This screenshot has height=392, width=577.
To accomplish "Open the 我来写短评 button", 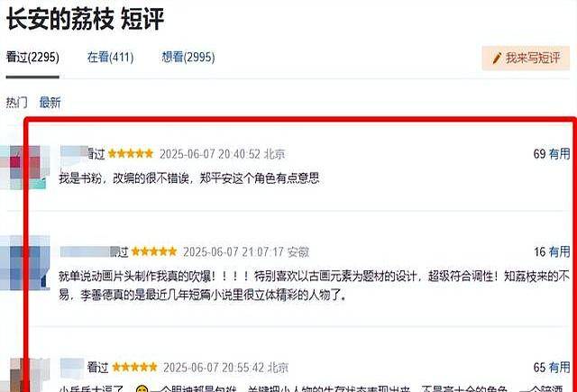I will 526,58.
